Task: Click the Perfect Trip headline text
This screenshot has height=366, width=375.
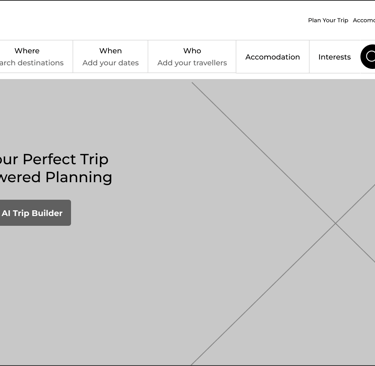Action: (66, 159)
